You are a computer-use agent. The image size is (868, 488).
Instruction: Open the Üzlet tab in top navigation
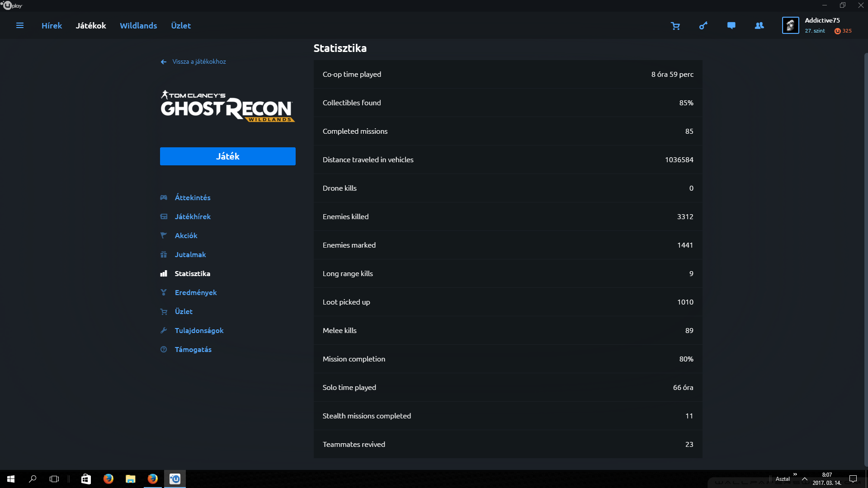pyautogui.click(x=181, y=26)
